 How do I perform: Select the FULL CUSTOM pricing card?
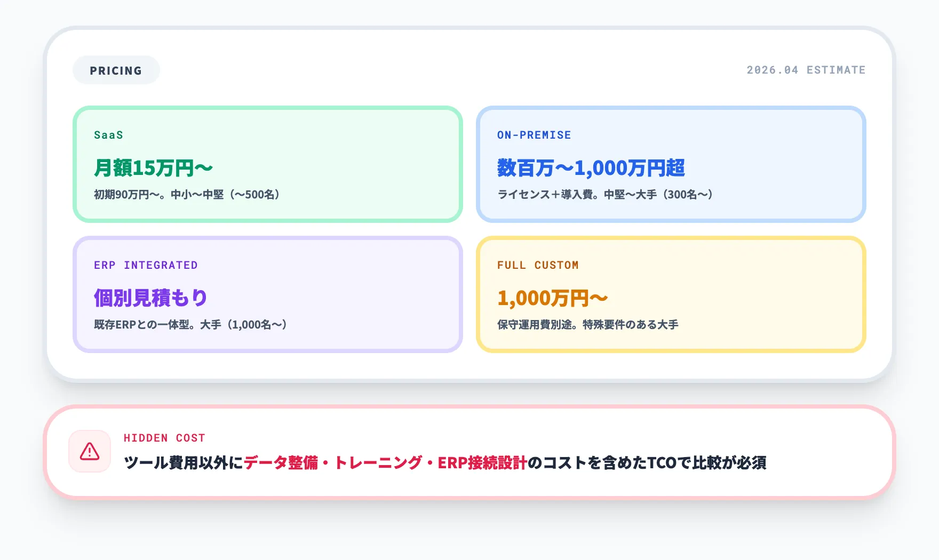pos(671,293)
